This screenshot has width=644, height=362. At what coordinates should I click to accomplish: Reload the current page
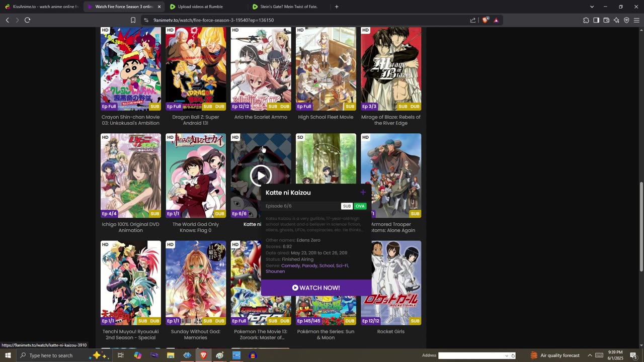click(27, 20)
